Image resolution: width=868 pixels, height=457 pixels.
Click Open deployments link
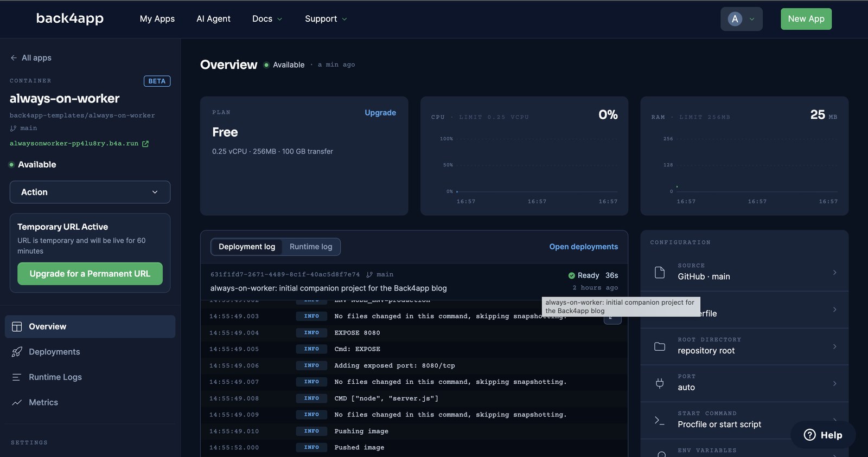pos(584,247)
